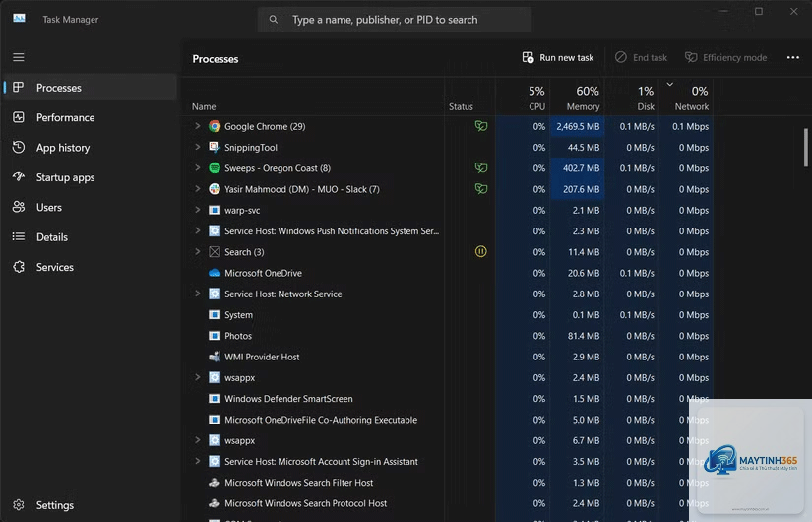Click the Task Manager app icon
The width and height of the screenshot is (812, 522).
point(19,19)
